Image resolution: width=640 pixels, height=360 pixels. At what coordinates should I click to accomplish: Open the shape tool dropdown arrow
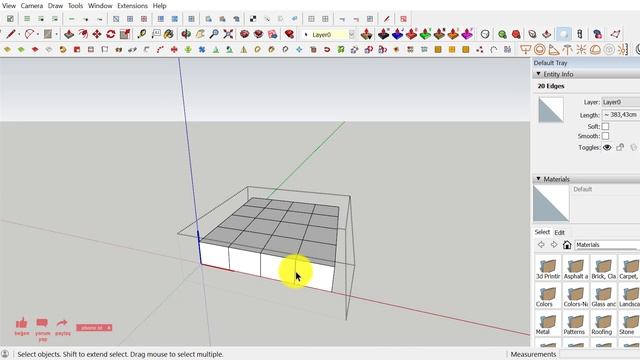56,34
